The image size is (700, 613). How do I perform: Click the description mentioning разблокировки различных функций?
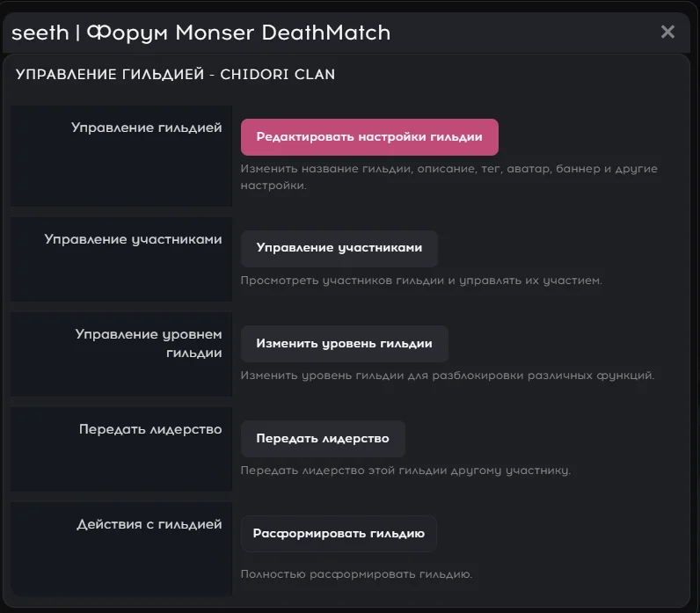pos(448,376)
